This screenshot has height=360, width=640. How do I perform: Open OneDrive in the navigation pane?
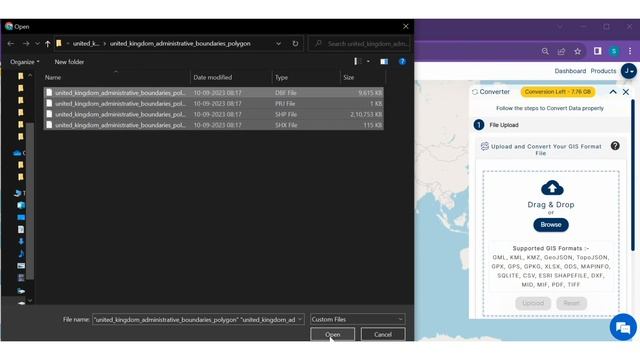point(18,153)
